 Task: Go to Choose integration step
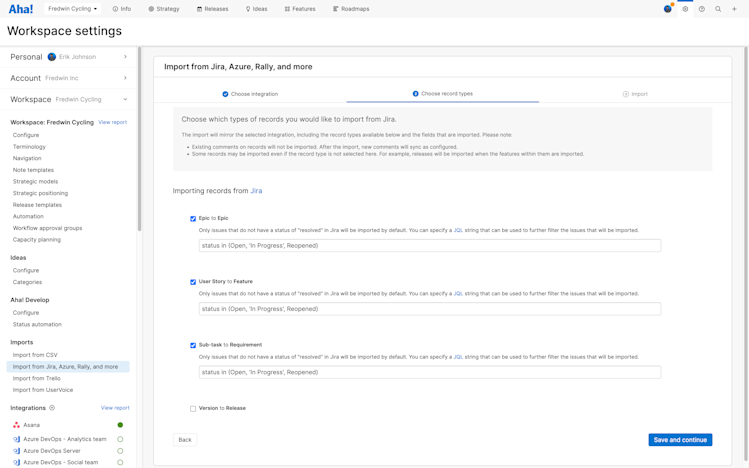click(250, 94)
